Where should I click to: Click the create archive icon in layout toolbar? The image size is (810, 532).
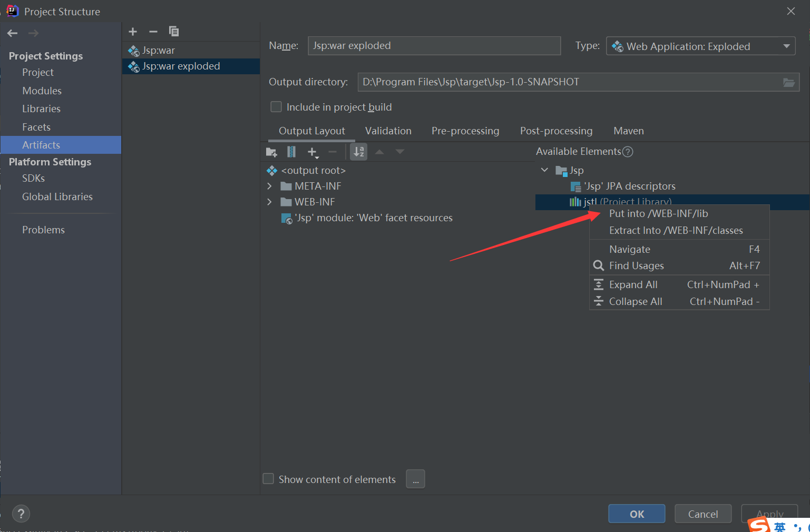[291, 152]
